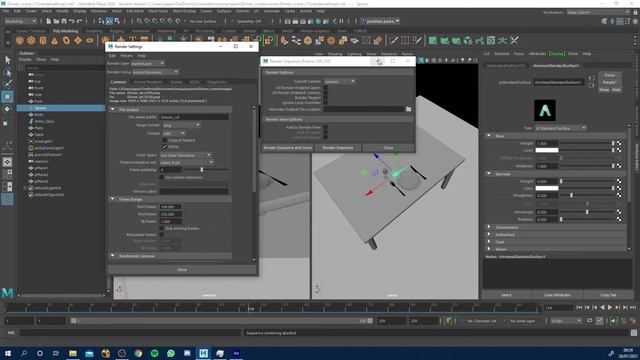Click Specular Color white swatch
Screen dimensions: 640x360
click(547, 188)
